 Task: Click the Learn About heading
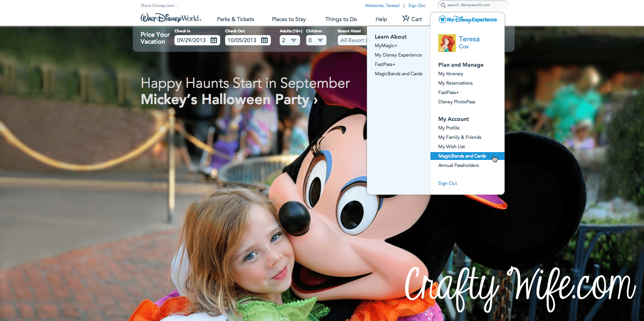(390, 37)
